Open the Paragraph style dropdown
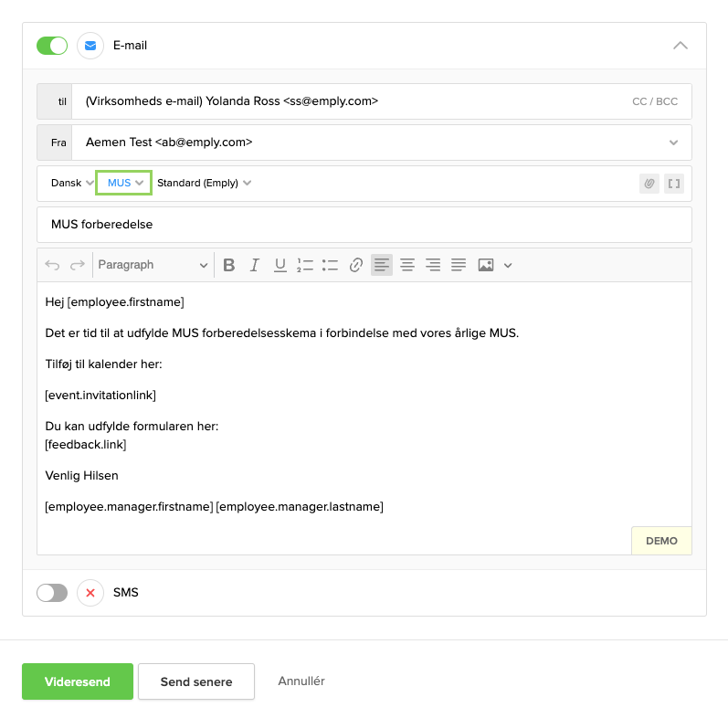This screenshot has height=718, width=728. [153, 265]
